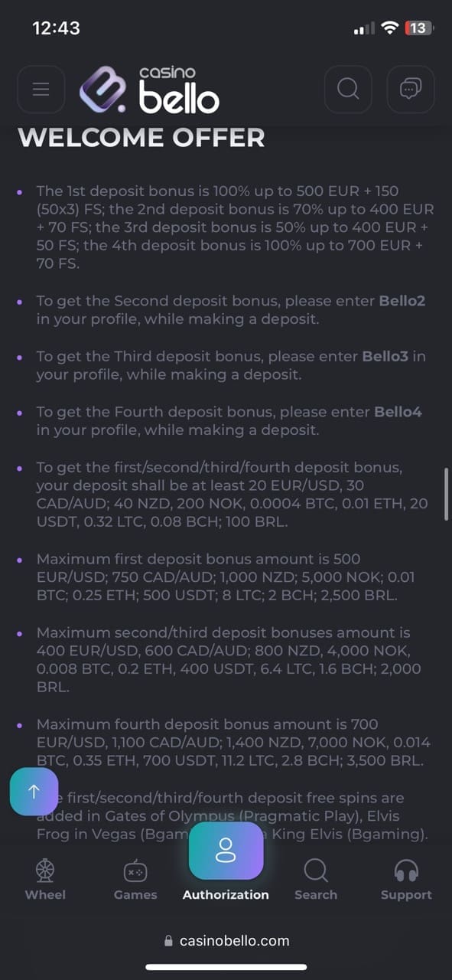The image size is (452, 980).
Task: Tap the Wi-Fi icon in the status bar
Action: (x=390, y=28)
